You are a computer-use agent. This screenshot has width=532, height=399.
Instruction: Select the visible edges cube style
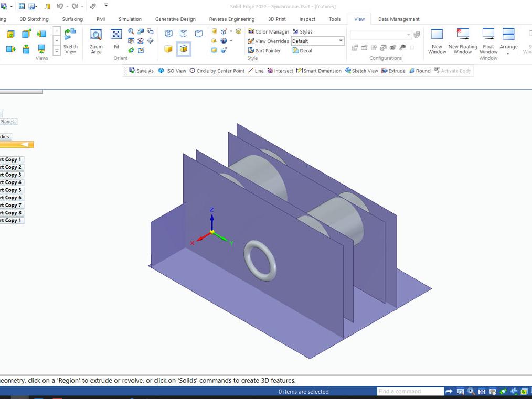(x=199, y=33)
